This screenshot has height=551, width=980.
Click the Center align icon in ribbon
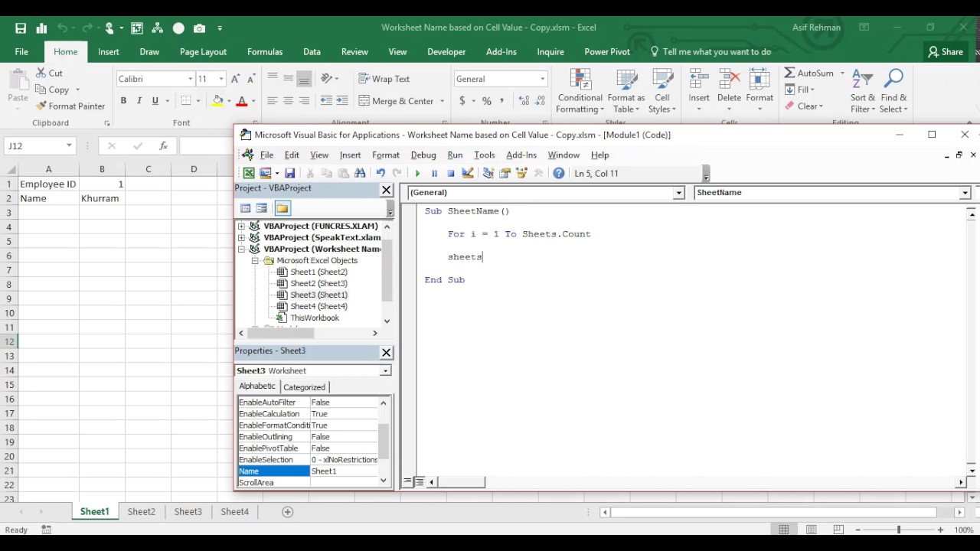coord(288,101)
